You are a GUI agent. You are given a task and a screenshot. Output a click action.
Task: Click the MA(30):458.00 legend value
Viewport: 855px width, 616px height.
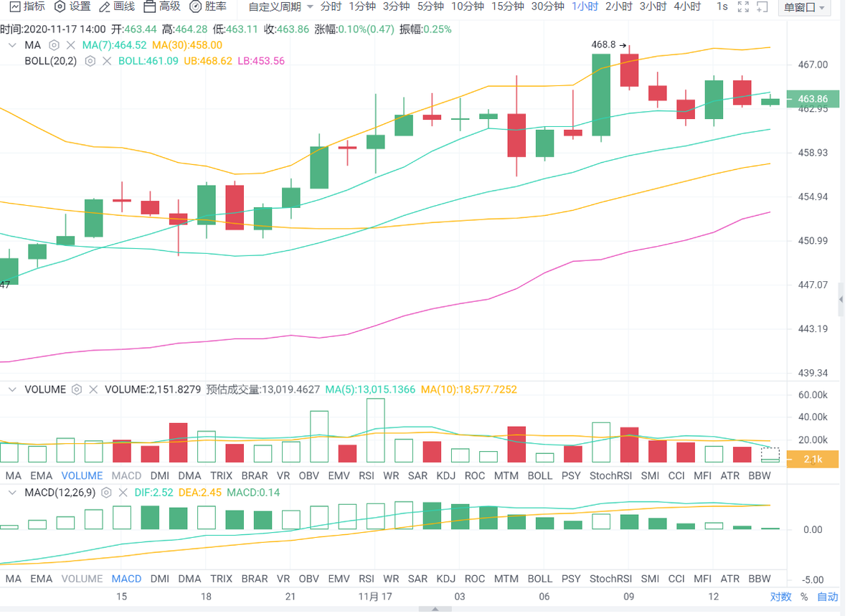tap(187, 45)
